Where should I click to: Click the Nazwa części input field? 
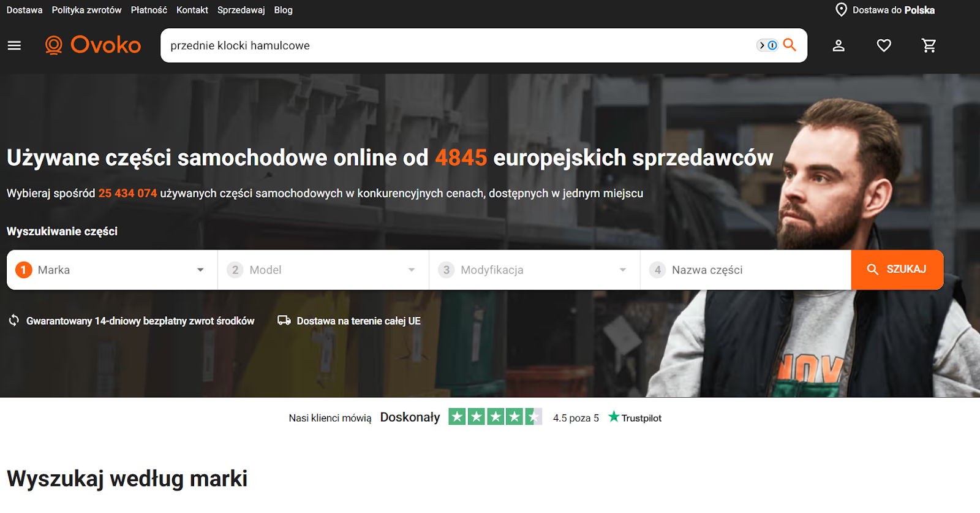(x=746, y=270)
